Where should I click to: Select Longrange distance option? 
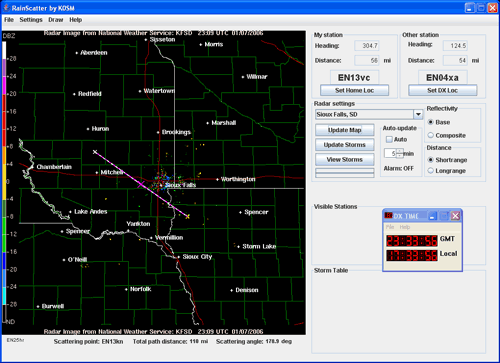click(431, 171)
